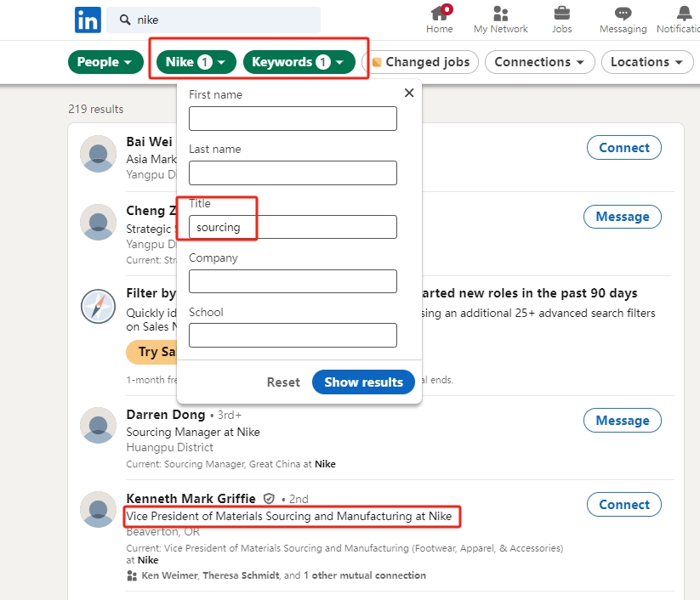Click 'Sourcing Manager at Nike' headline
Screen dimensions: 700x600
point(193,432)
